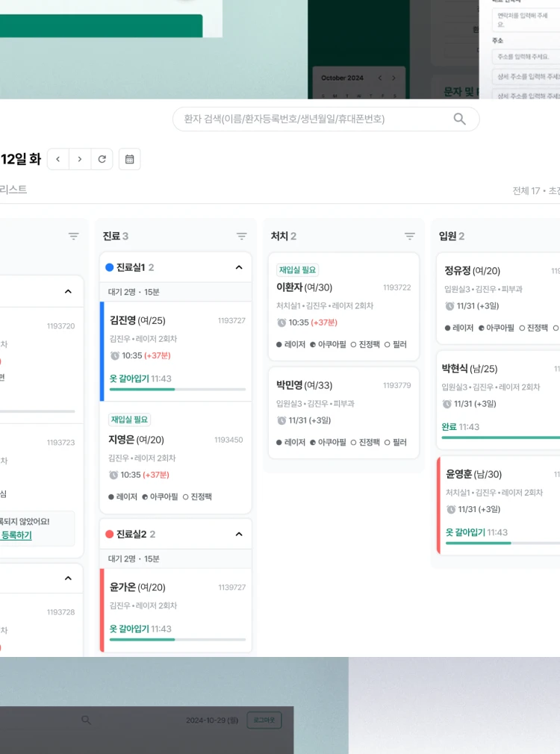The height and width of the screenshot is (754, 560).
Task: Click clock icon on 박민영 card
Action: click(x=281, y=421)
